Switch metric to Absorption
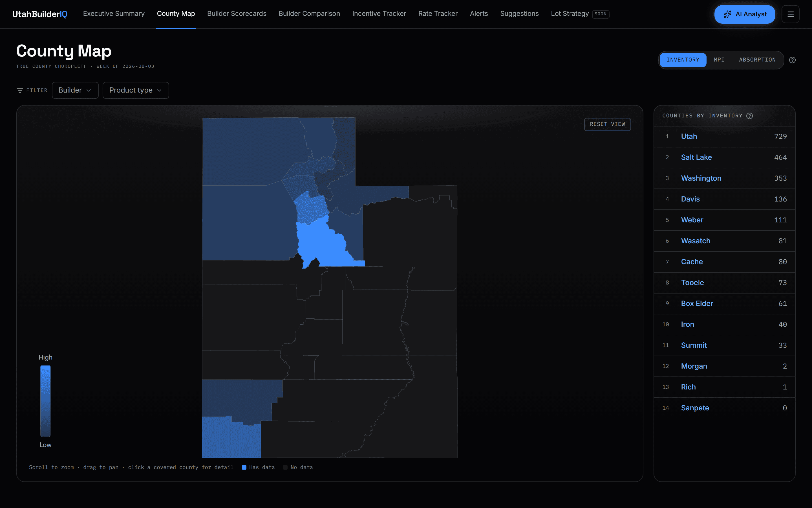 757,60
